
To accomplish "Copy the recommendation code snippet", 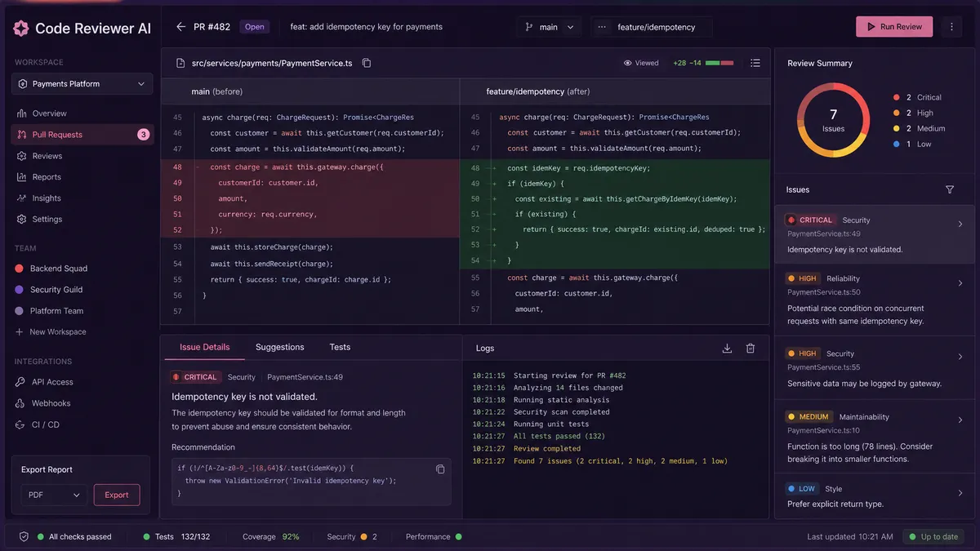I will (x=440, y=469).
